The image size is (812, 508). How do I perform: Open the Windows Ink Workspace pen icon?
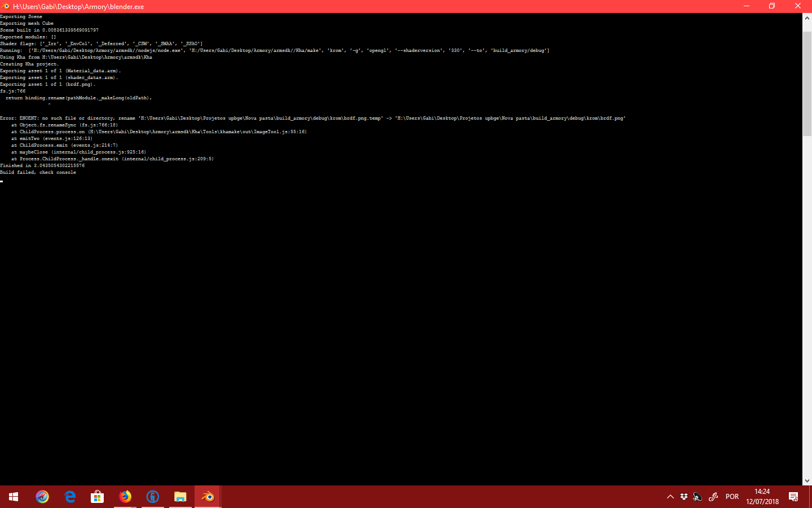click(713, 497)
